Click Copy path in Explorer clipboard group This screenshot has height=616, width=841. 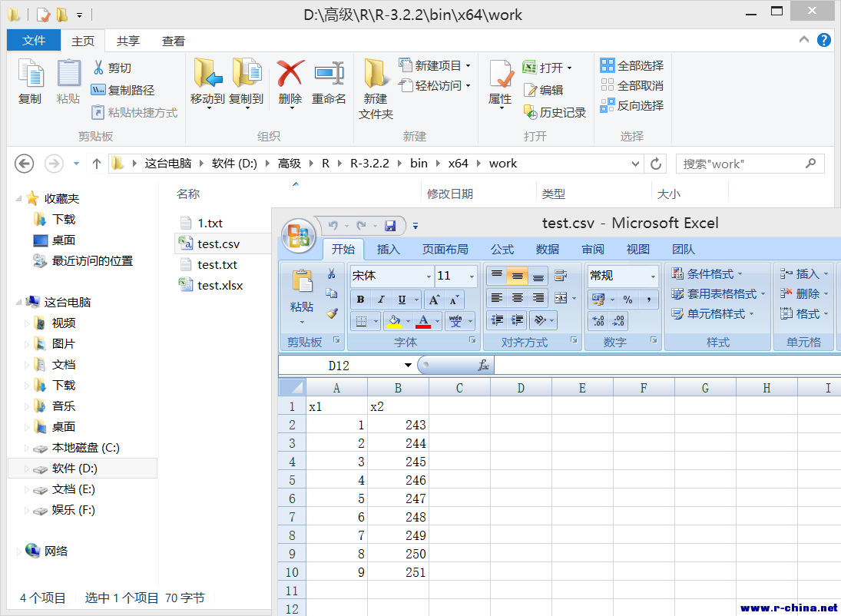pyautogui.click(x=123, y=90)
